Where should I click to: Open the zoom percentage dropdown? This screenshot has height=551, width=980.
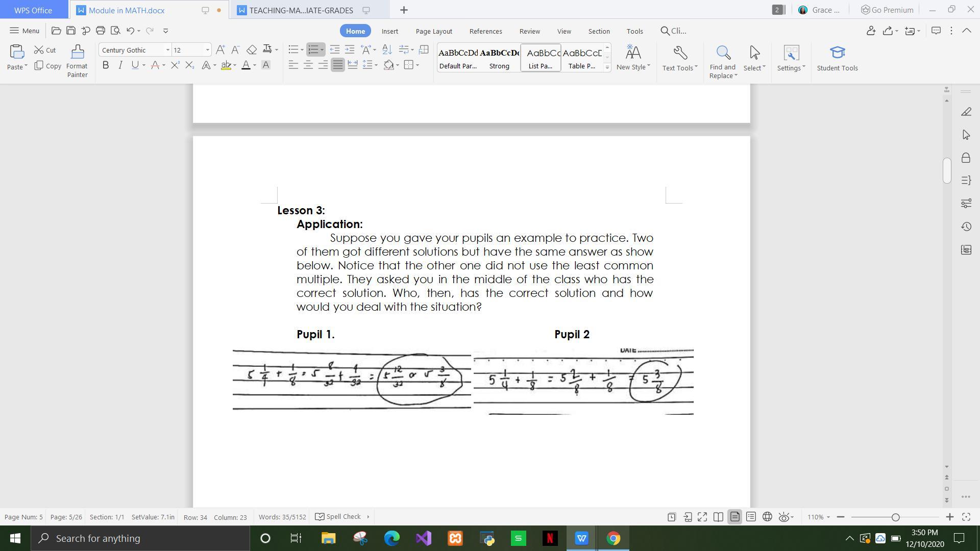[818, 517]
